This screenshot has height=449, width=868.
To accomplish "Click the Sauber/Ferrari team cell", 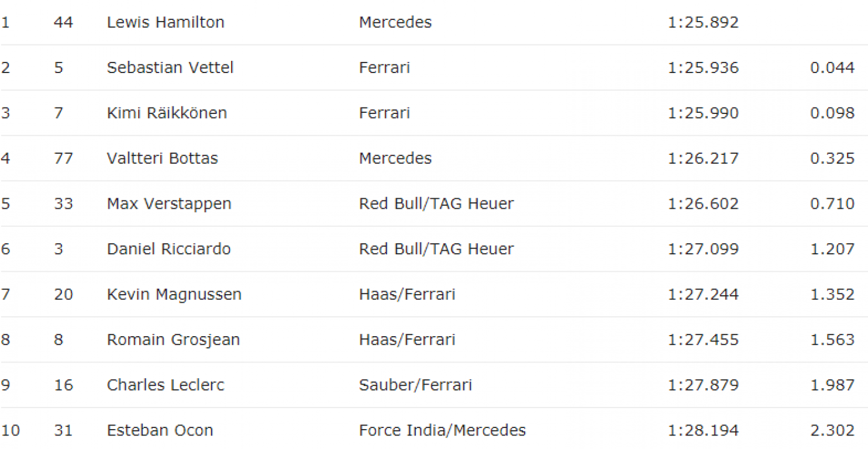I will tap(416, 385).
